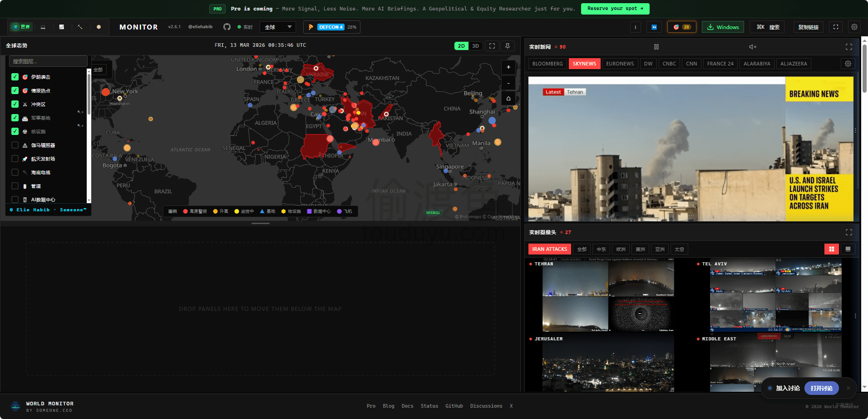Expand the 实时新闻 panel to fullscreen
The width and height of the screenshot is (868, 419).
pos(849,46)
